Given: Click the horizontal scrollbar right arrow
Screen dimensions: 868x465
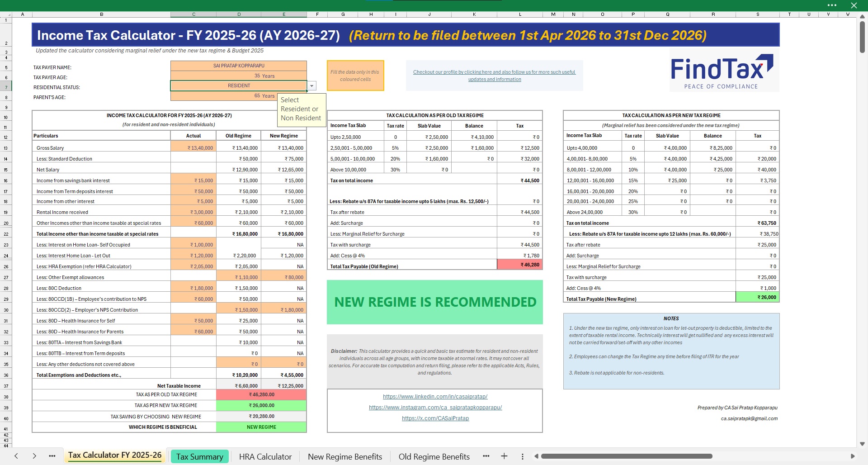Looking at the screenshot, I should (x=853, y=456).
